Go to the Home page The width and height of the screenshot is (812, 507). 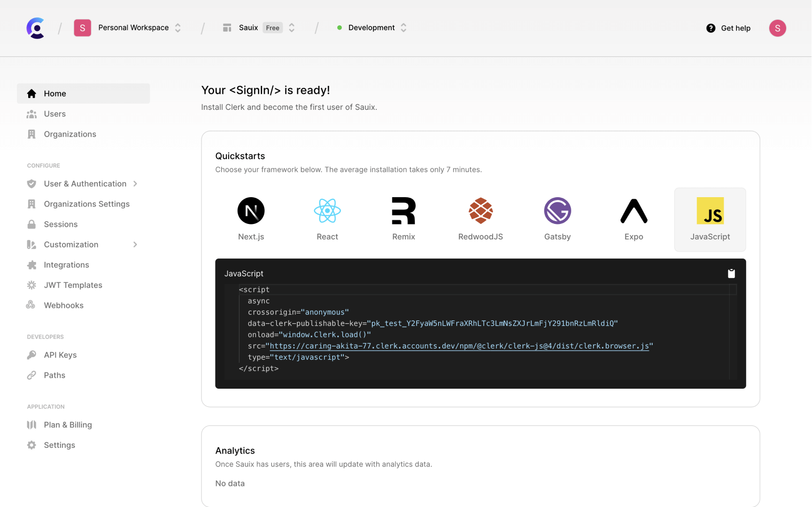[x=54, y=93]
